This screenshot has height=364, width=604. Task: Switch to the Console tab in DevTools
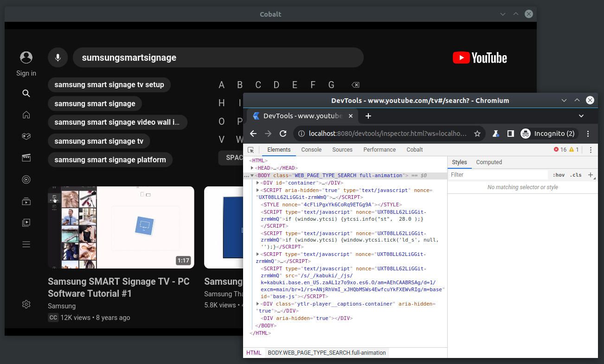(311, 150)
